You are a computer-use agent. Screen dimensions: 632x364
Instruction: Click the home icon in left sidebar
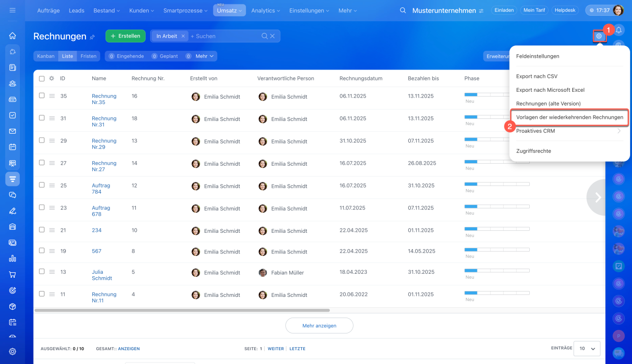12,36
